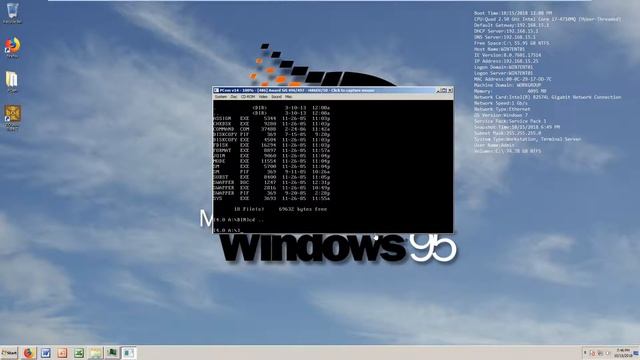Viewport: 640px width, 360px height.
Task: Open the Video menu in PCem
Action: 263,97
